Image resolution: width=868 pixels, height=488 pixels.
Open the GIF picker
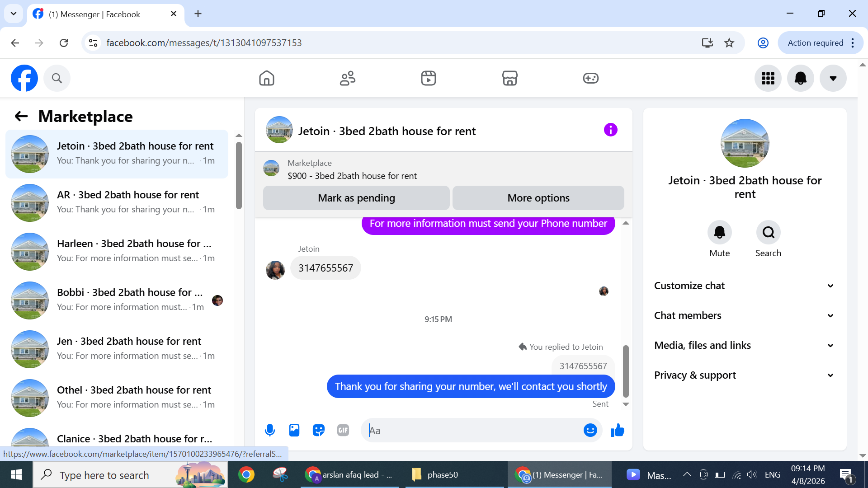(343, 430)
